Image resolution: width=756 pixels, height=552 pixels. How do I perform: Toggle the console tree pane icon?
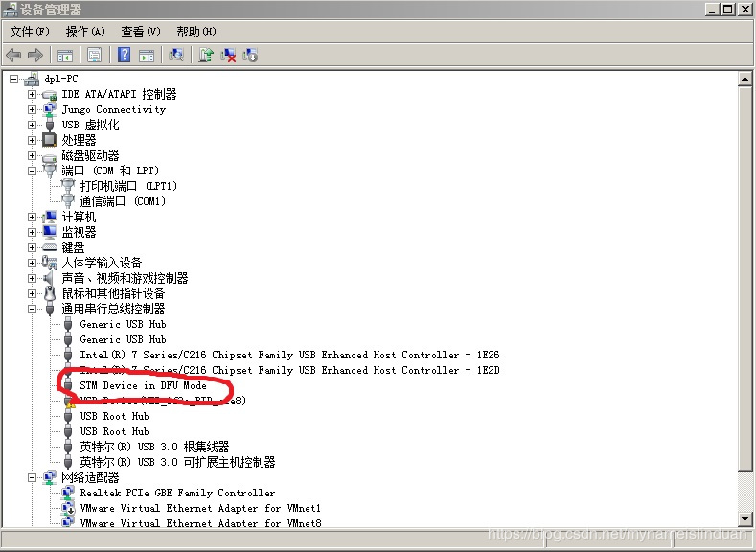pos(65,56)
